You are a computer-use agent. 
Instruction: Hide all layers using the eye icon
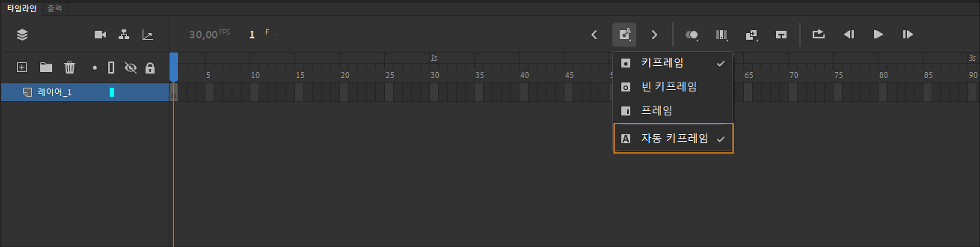click(x=130, y=68)
